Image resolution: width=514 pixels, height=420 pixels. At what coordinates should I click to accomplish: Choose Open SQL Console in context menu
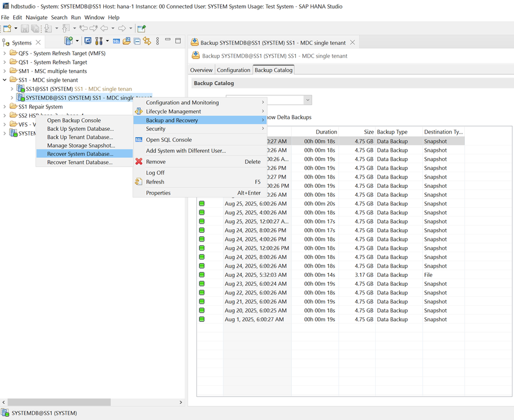tap(168, 140)
